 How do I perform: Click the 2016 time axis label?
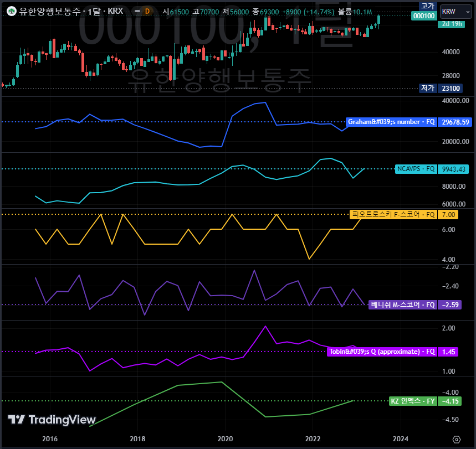click(x=50, y=439)
